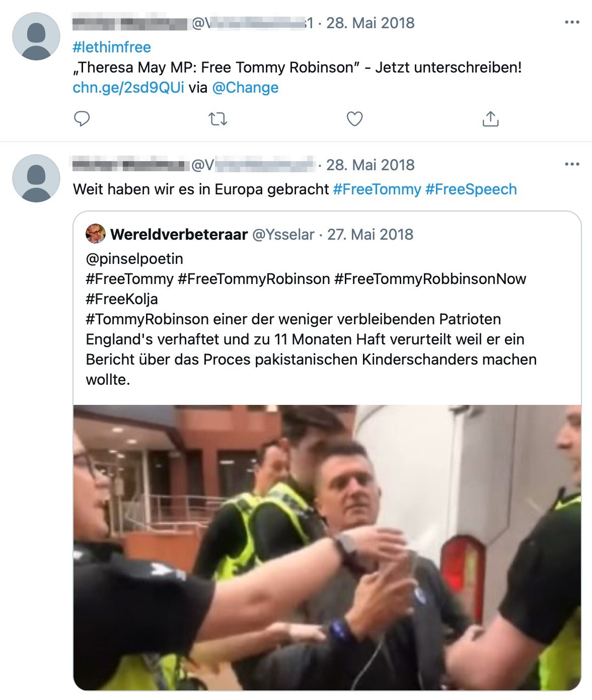Click the #FreeTommy hashtag in second tweet

[x=377, y=189]
